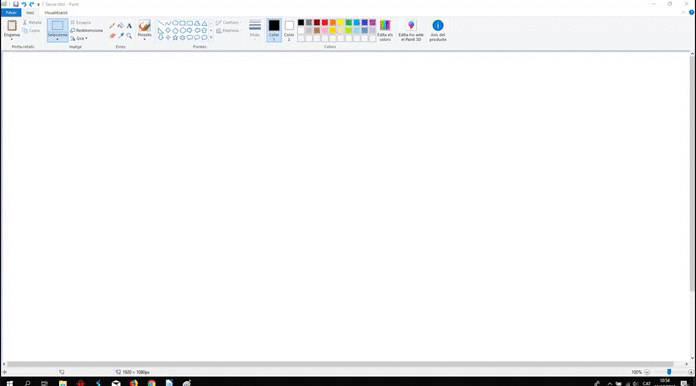
Task: Choose the purple color swatch
Action: click(373, 23)
